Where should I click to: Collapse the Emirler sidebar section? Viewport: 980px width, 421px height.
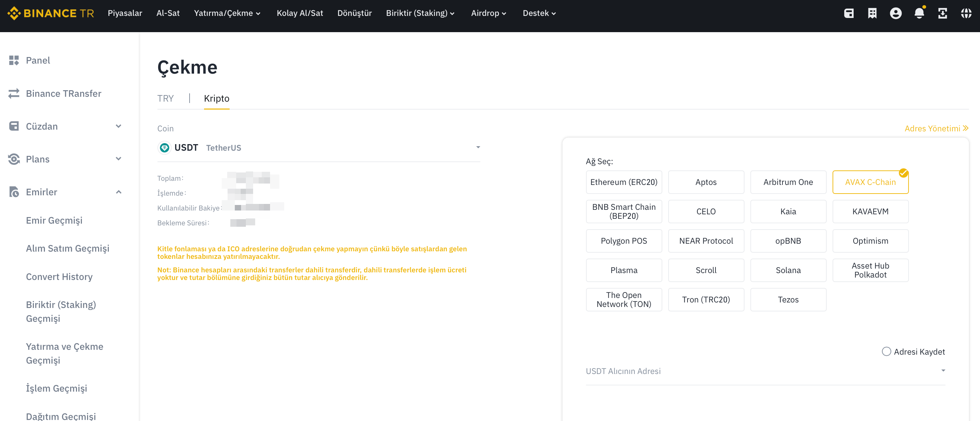pos(119,192)
